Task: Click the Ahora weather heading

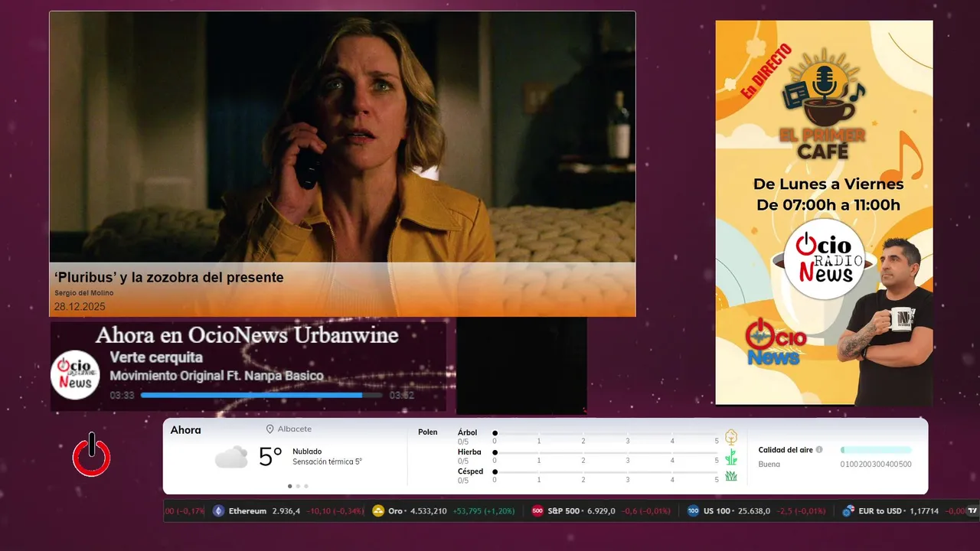Action: [186, 430]
